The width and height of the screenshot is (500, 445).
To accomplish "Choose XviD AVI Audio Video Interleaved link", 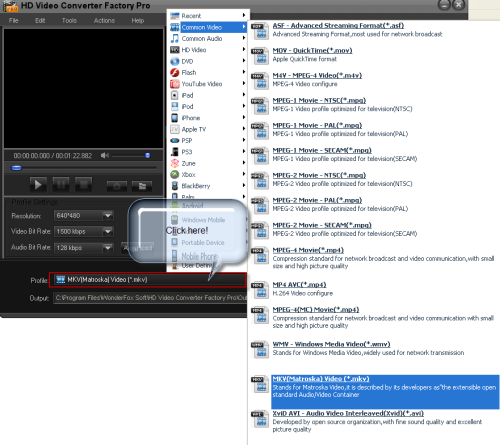I will [x=348, y=414].
